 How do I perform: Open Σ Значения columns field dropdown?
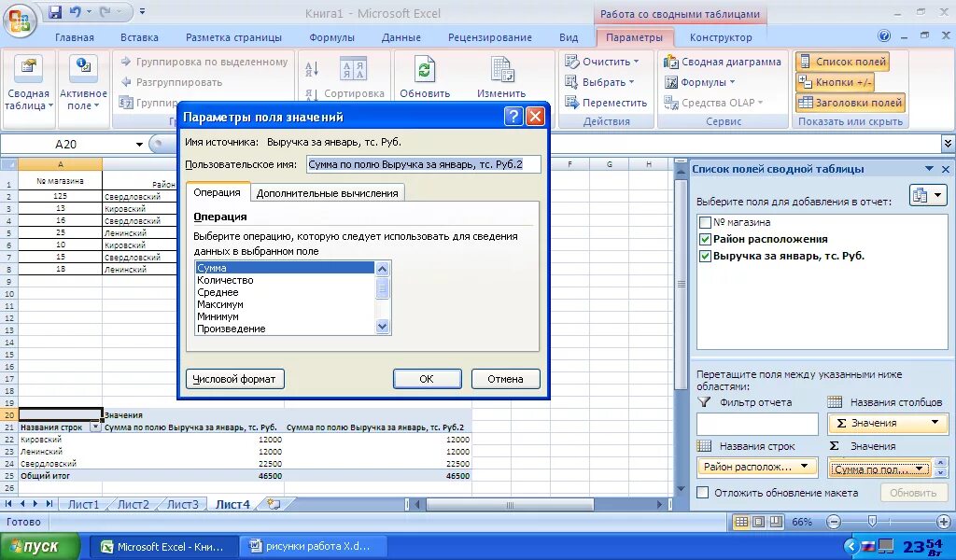tap(935, 422)
